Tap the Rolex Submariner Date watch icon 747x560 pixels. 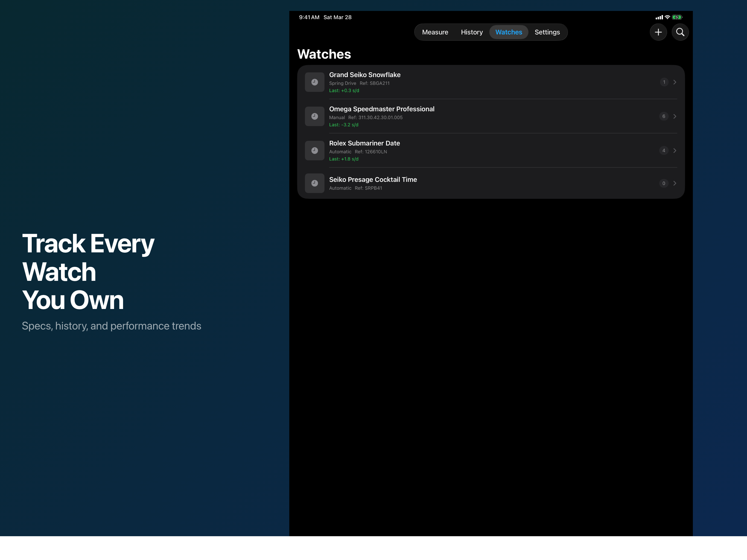(x=314, y=151)
